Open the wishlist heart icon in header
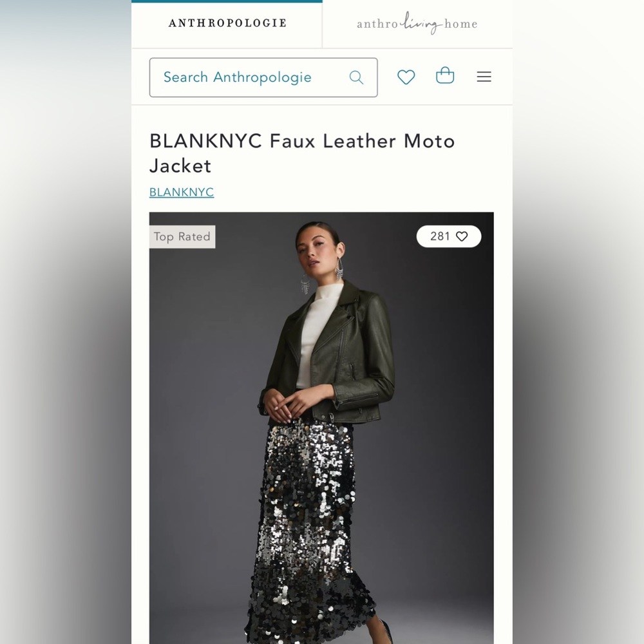The image size is (644, 644). click(406, 77)
